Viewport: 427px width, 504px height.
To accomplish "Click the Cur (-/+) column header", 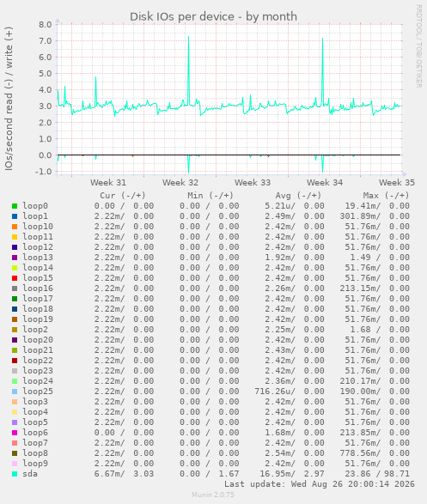I will pyautogui.click(x=123, y=196).
